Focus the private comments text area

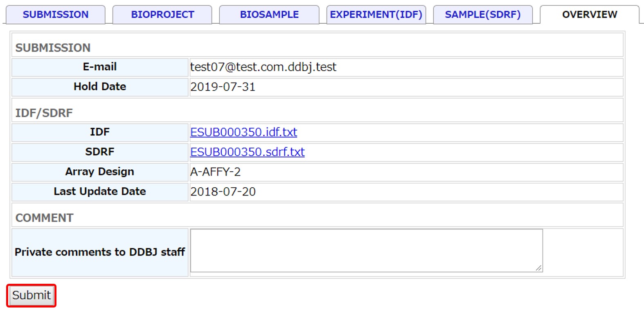[x=366, y=250]
